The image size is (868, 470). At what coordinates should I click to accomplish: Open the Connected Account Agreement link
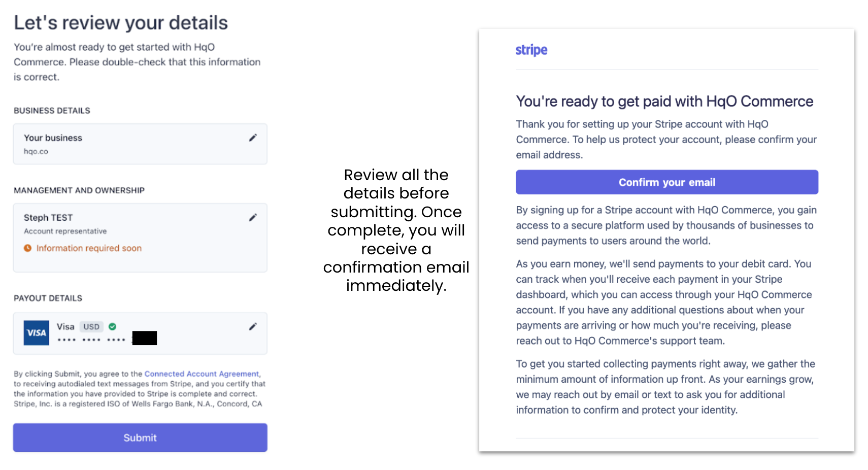point(202,374)
